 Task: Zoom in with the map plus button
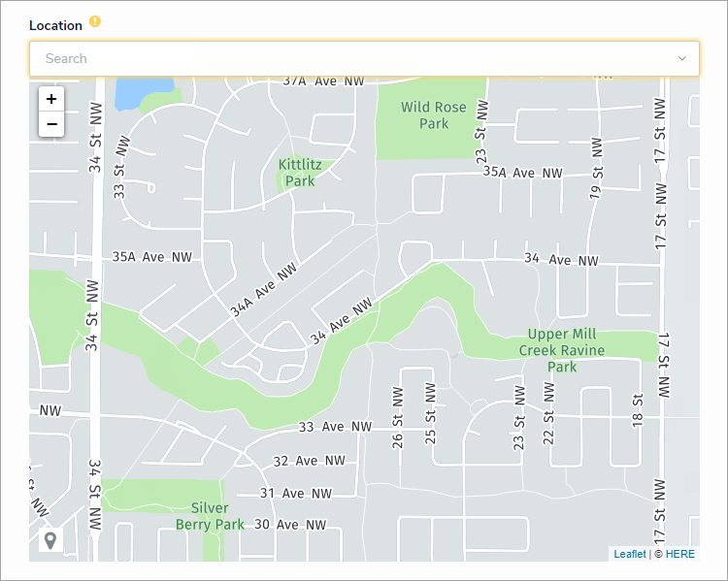tap(51, 99)
